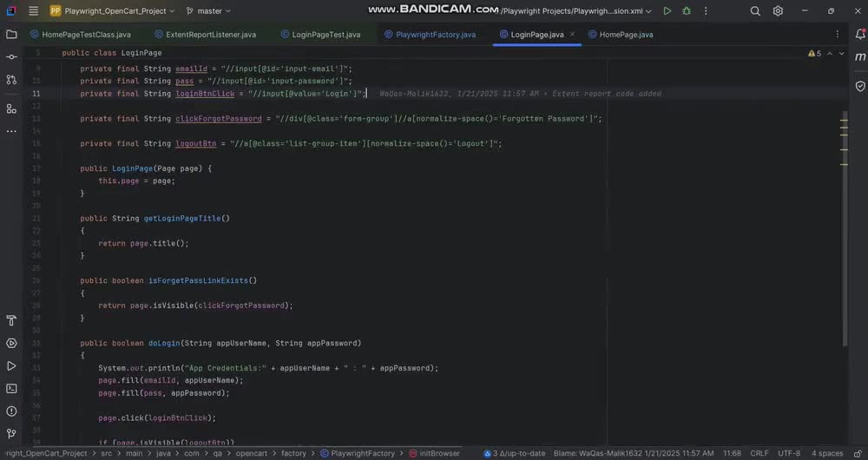Open the main hamburger menu

coord(33,11)
